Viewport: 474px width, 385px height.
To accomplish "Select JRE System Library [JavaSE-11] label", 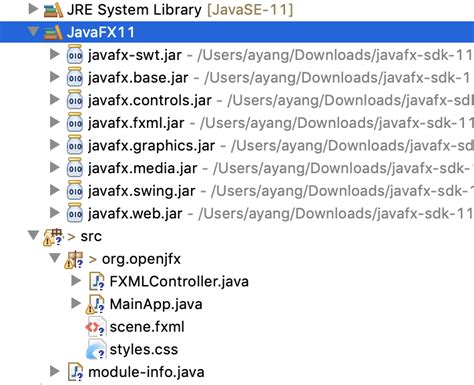I will [x=180, y=10].
